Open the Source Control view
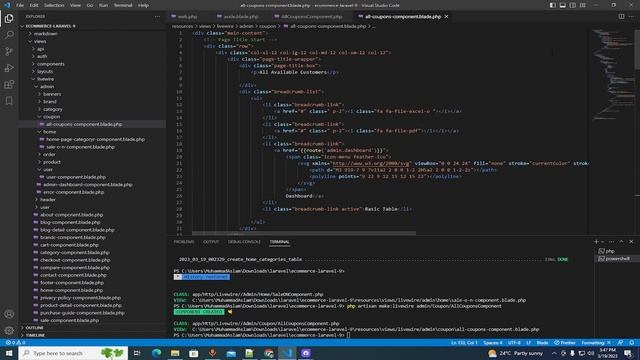Image resolution: width=640 pixels, height=360 pixels. click(x=9, y=51)
